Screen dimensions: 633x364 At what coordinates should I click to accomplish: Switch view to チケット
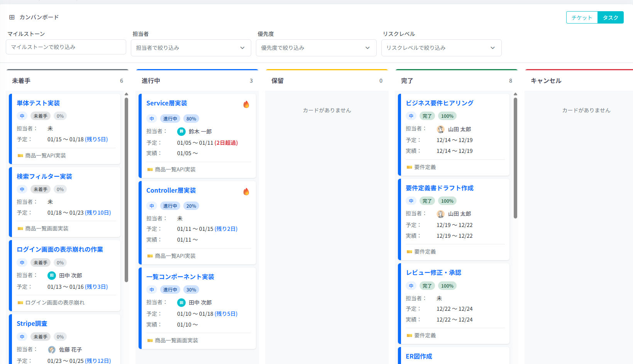(x=582, y=17)
